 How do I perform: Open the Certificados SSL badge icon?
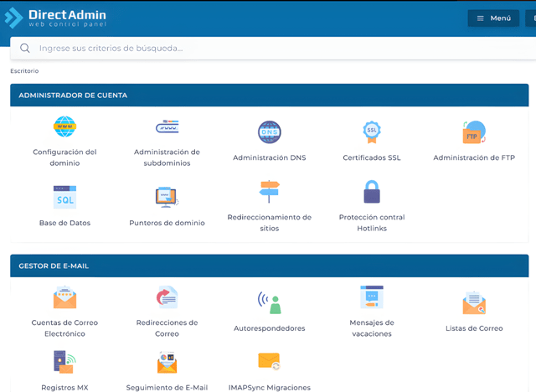pyautogui.click(x=372, y=132)
